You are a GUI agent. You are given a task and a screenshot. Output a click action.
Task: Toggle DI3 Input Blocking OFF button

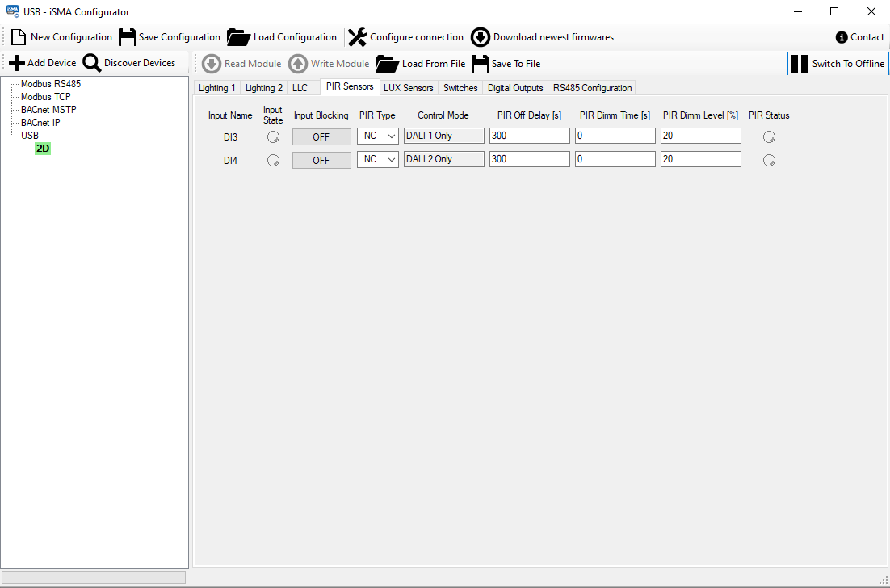click(x=321, y=136)
